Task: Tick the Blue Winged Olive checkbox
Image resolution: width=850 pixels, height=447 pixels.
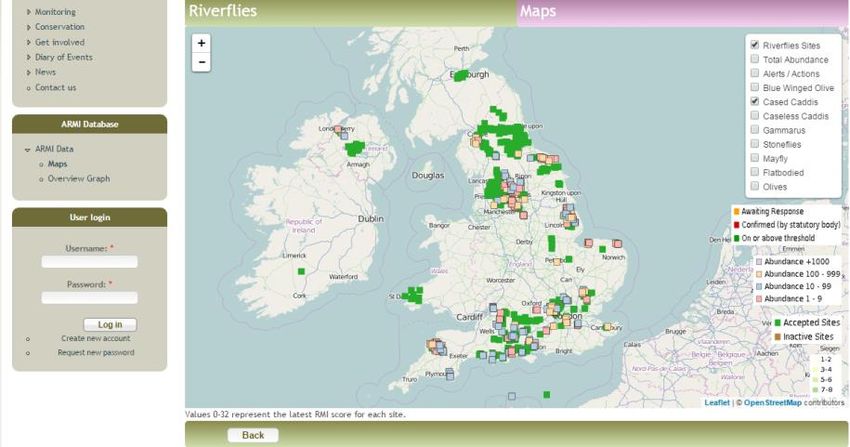Action: click(x=755, y=87)
